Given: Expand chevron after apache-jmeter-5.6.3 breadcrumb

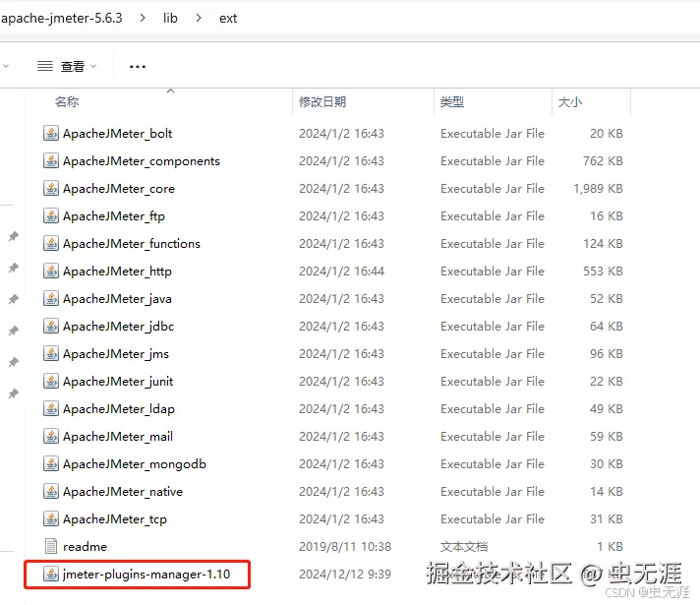Looking at the screenshot, I should click(x=143, y=18).
